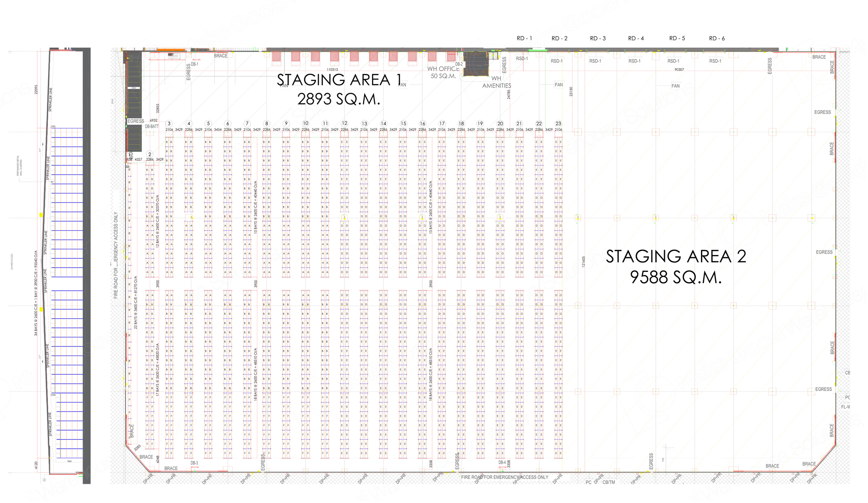The image size is (868, 503).
Task: Click the STAGING AREA 1 title text
Action: [x=339, y=80]
